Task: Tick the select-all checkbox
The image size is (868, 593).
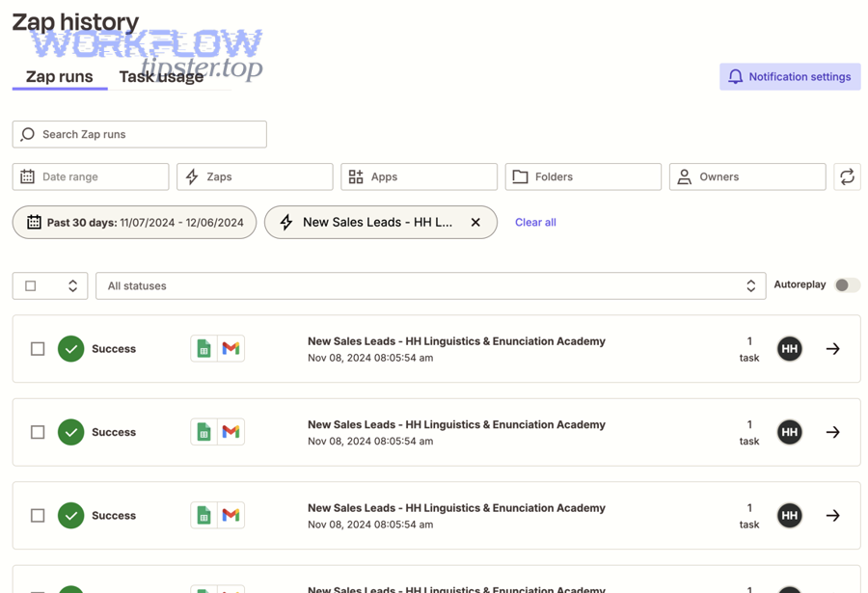Action: pos(31,285)
